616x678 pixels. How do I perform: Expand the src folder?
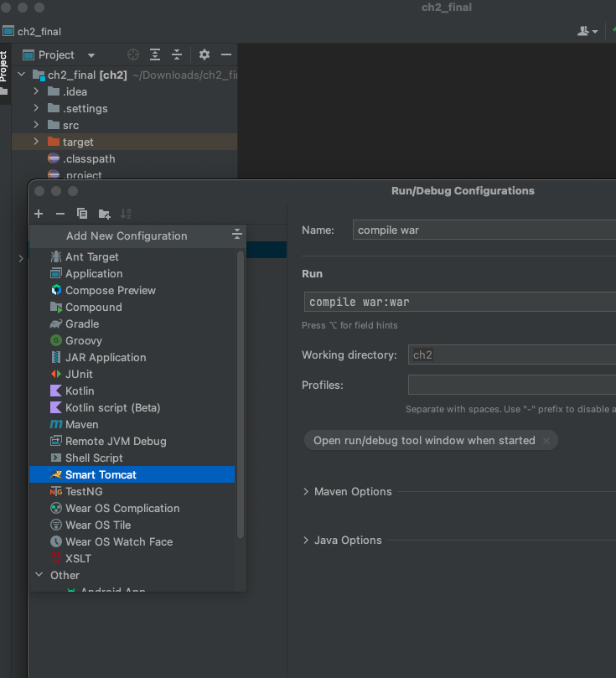click(36, 125)
